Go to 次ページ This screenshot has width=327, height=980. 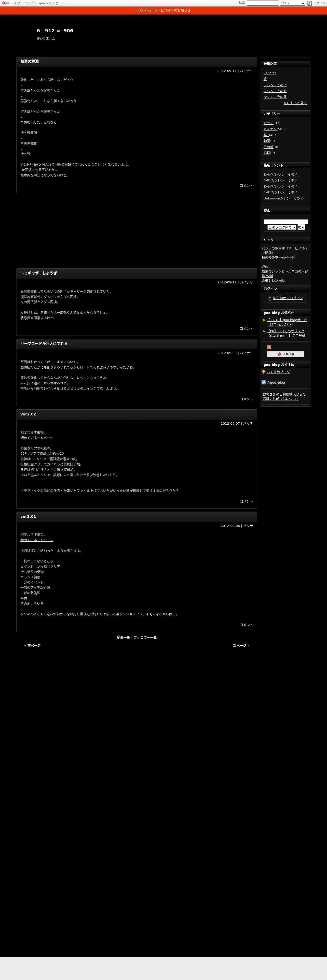pos(239,646)
